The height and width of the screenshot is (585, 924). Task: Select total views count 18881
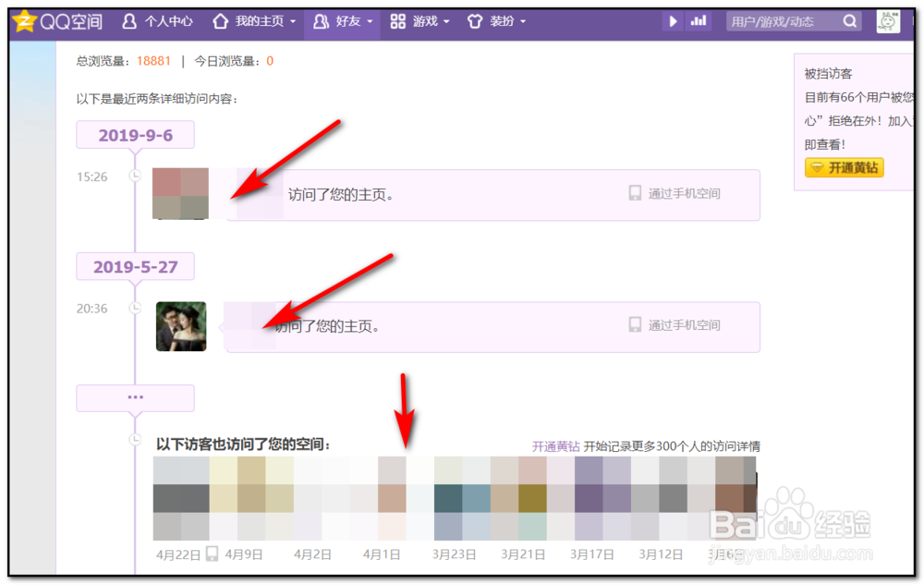pos(153,61)
